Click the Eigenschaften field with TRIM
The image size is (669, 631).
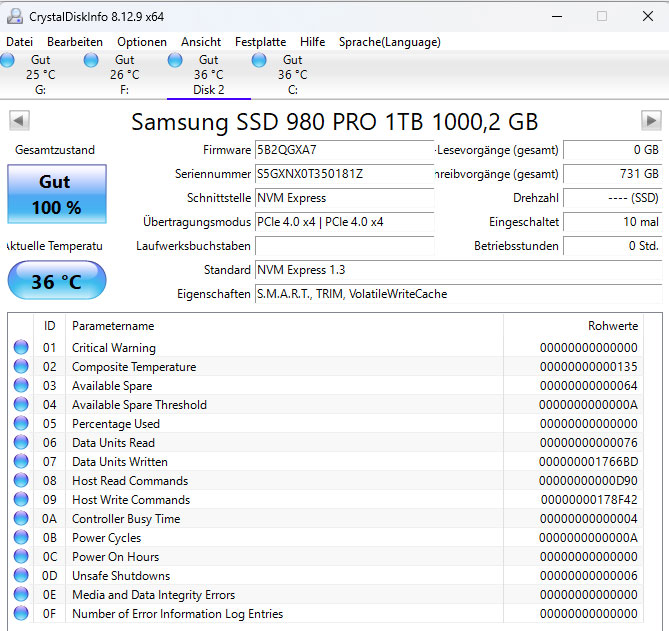459,294
